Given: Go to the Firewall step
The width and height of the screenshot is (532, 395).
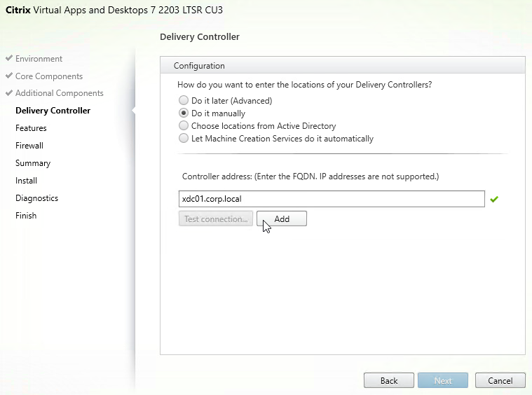Looking at the screenshot, I should click(x=29, y=146).
